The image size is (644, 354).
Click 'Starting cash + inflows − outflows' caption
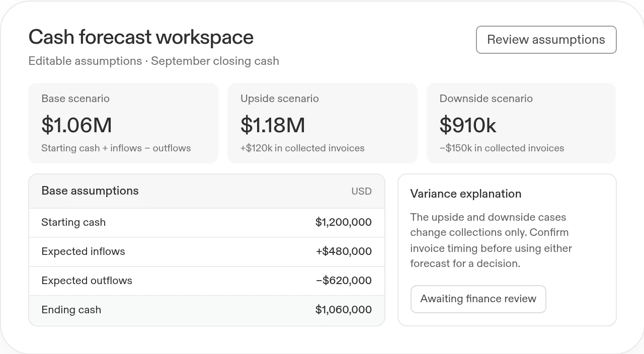[116, 148]
